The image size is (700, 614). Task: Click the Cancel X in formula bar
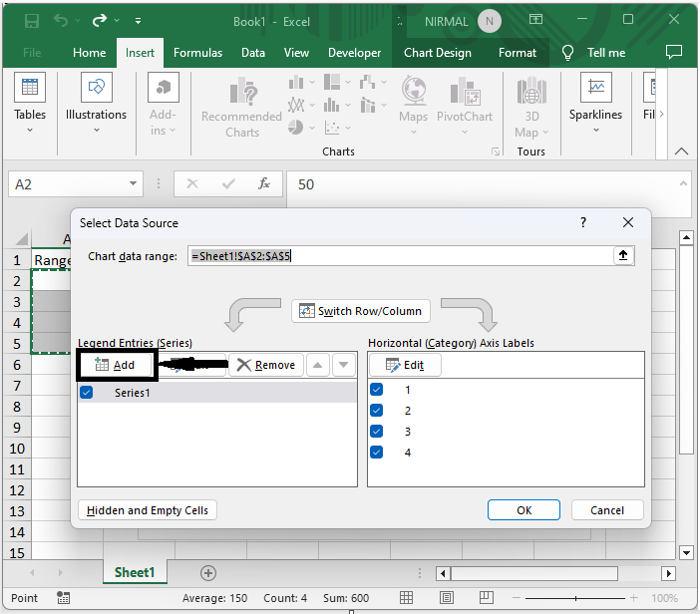(x=192, y=183)
